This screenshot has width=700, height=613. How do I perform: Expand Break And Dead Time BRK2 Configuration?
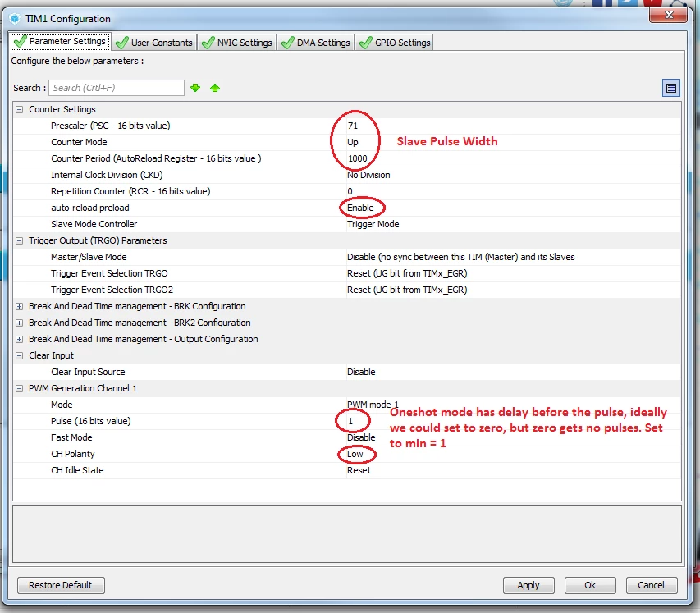pos(19,323)
